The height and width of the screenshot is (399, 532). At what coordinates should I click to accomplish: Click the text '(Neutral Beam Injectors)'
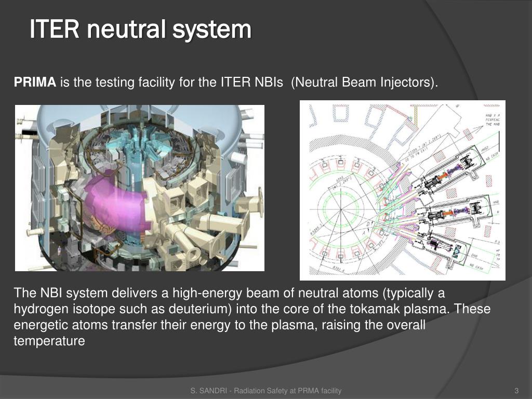pyautogui.click(x=364, y=83)
